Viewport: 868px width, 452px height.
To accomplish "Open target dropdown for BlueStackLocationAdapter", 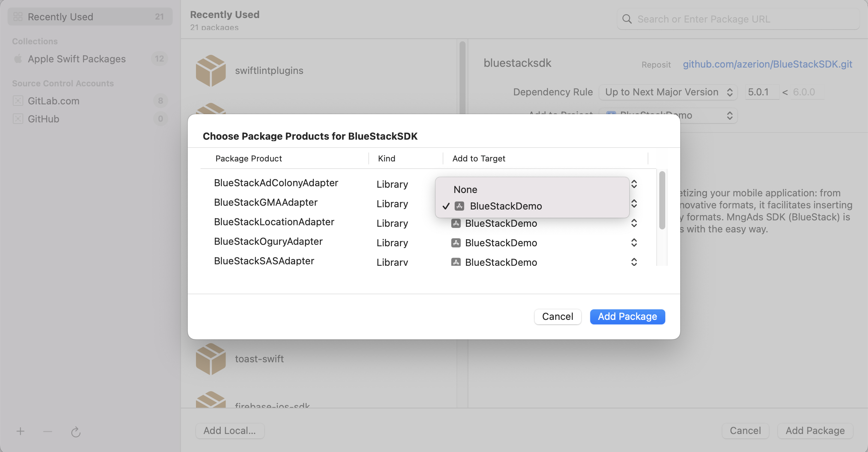I will (544, 223).
